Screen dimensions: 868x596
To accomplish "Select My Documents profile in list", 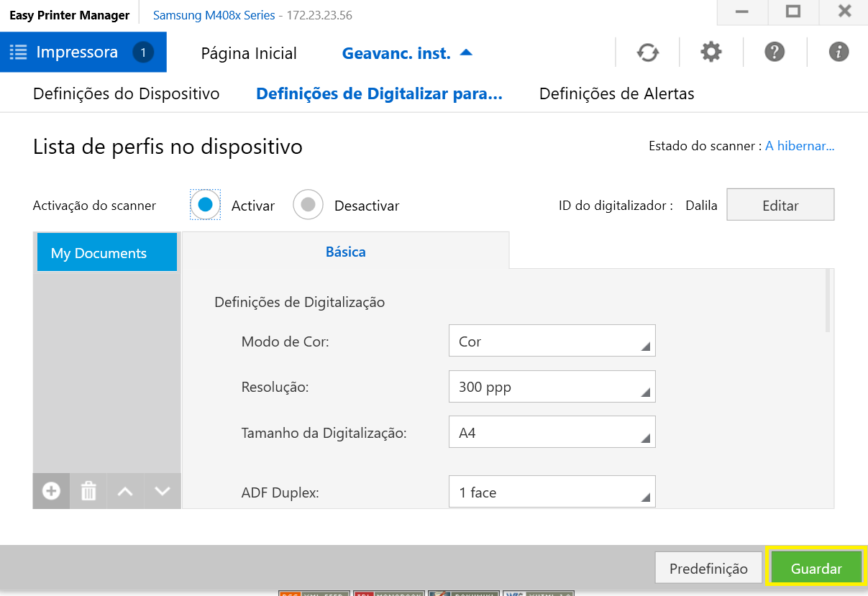I will tap(106, 253).
